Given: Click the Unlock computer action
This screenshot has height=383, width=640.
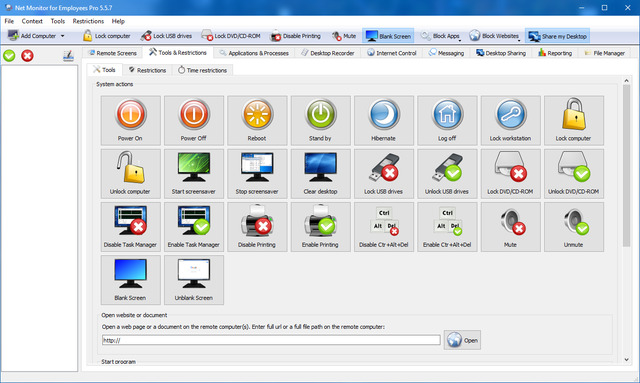Looking at the screenshot, I should pos(131,174).
